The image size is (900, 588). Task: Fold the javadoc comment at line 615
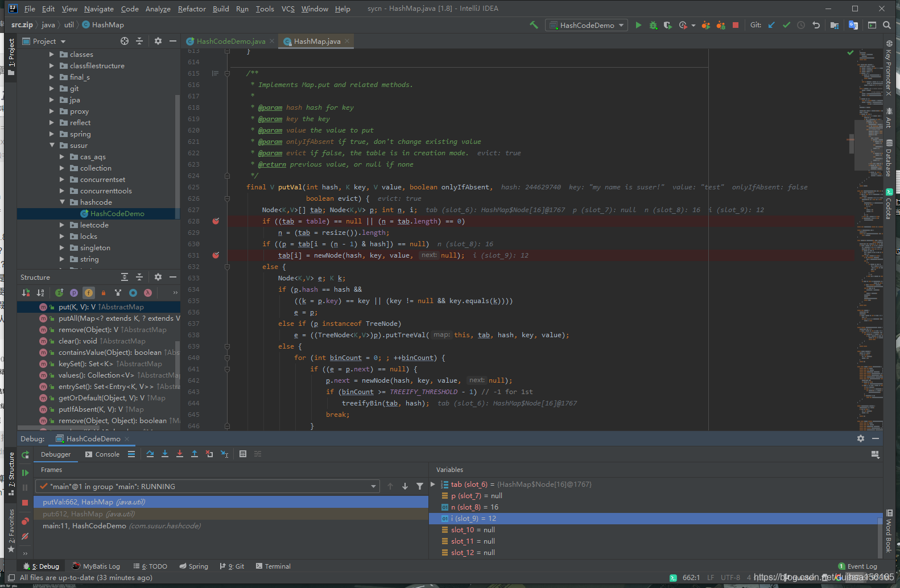pos(227,73)
